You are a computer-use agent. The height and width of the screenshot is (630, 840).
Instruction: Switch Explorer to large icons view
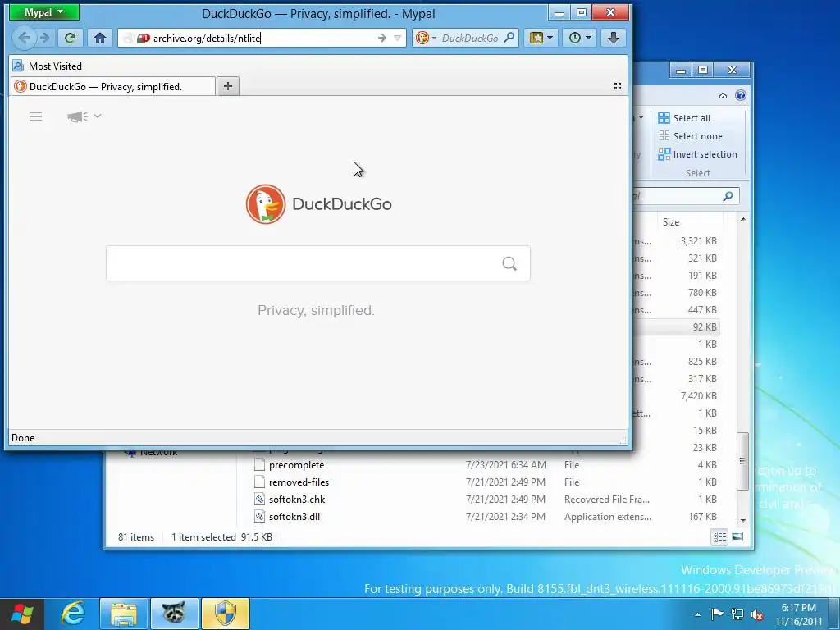(x=737, y=536)
